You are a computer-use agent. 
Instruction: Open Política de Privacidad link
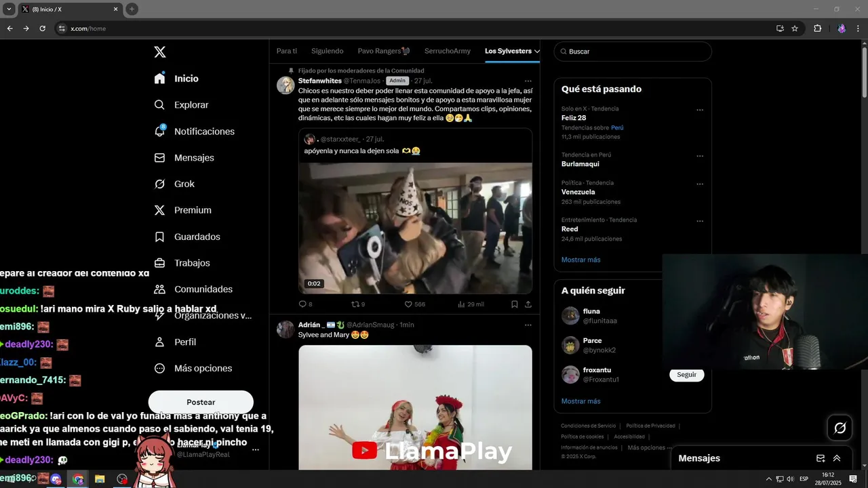click(x=650, y=426)
